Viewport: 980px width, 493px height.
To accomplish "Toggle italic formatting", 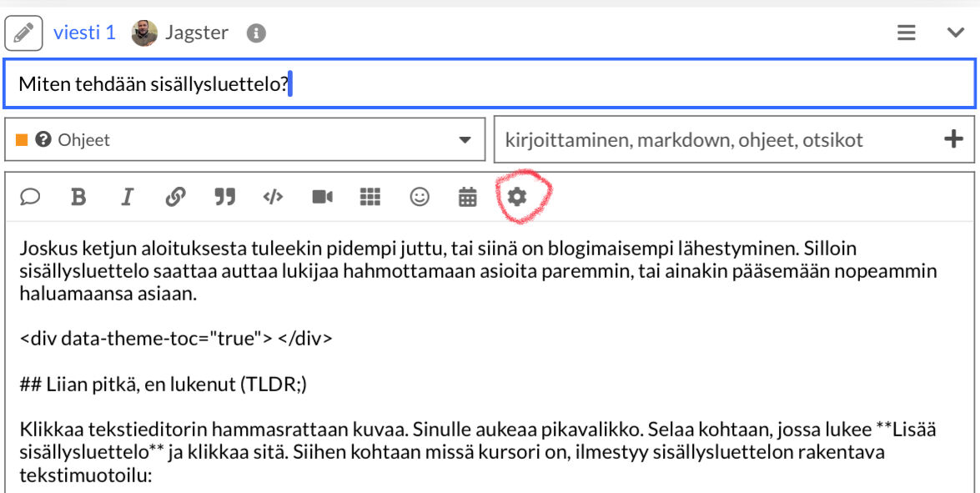I will [x=127, y=197].
